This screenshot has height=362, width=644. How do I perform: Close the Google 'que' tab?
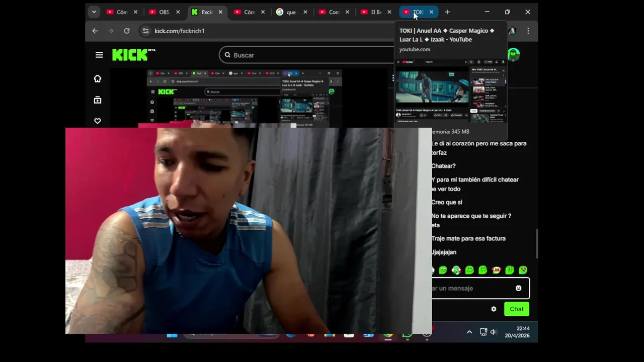tap(305, 12)
